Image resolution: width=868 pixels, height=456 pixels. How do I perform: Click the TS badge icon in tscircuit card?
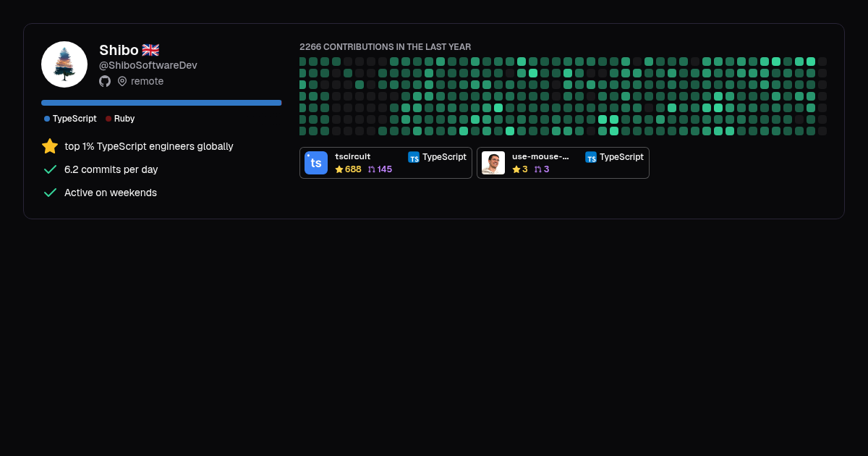pyautogui.click(x=414, y=157)
